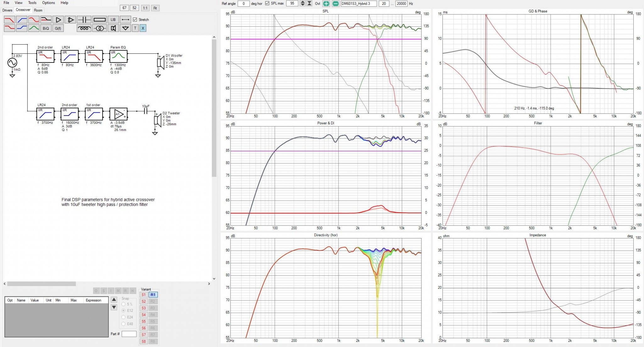Open the Options menu
Viewport: 644px width, 347px height.
(x=48, y=3)
